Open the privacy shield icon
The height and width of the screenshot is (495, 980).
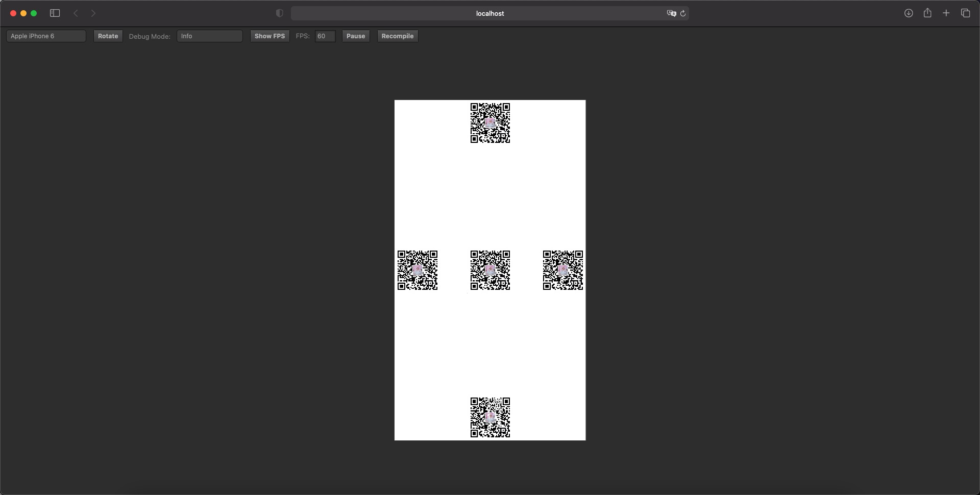click(x=279, y=13)
